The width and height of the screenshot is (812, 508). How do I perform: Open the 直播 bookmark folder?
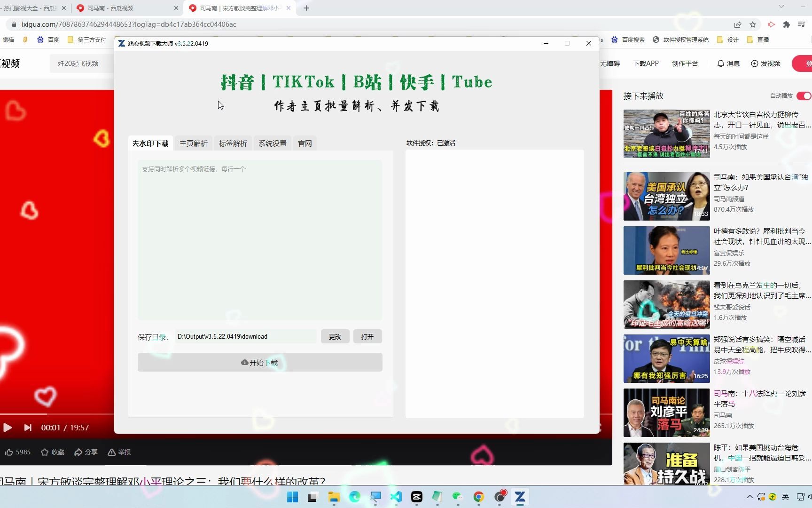[x=758, y=40]
